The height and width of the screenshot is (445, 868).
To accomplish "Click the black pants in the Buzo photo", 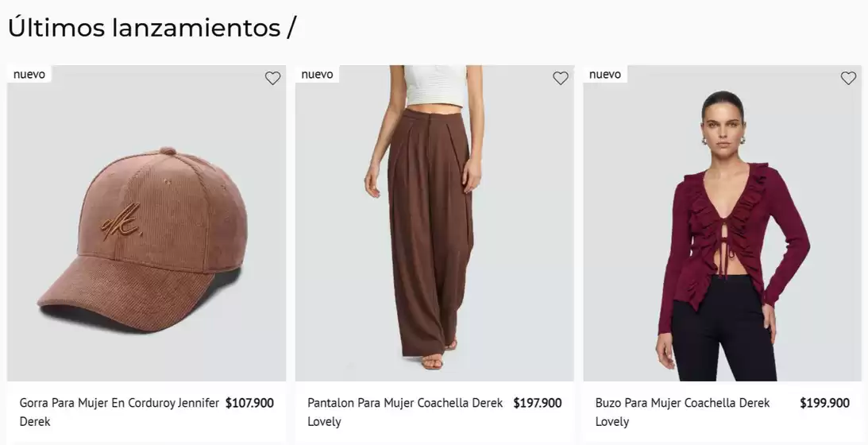I will pyautogui.click(x=723, y=334).
